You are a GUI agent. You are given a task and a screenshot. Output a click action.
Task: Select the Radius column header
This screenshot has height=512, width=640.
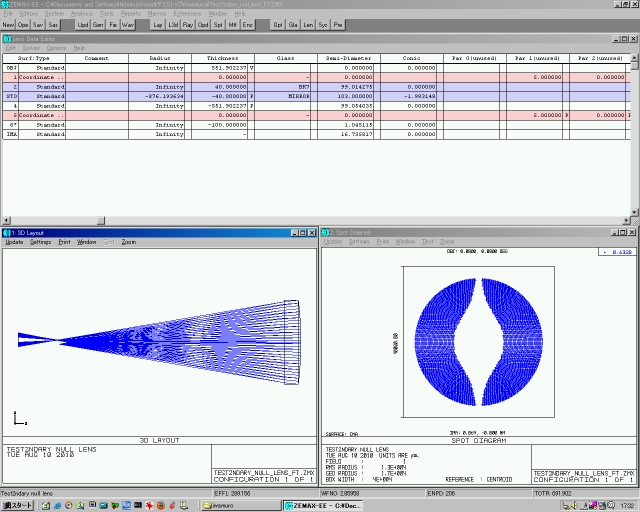[x=160, y=58]
